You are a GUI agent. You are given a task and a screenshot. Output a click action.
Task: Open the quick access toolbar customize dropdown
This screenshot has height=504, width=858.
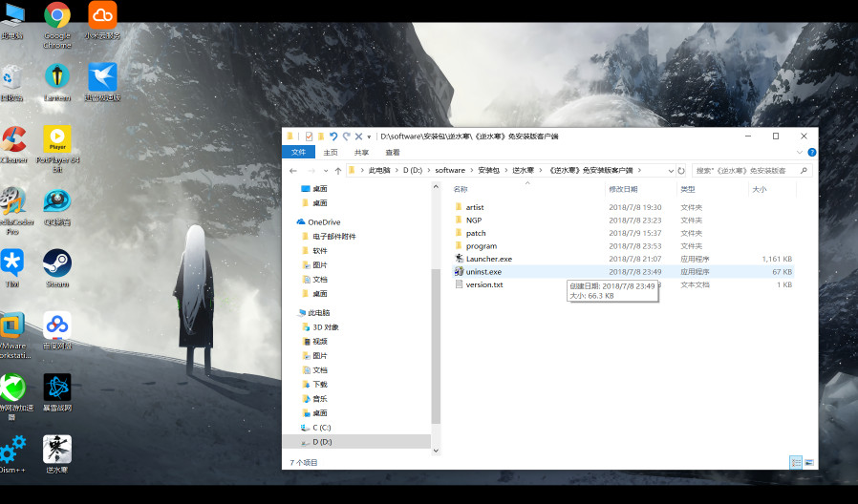369,136
